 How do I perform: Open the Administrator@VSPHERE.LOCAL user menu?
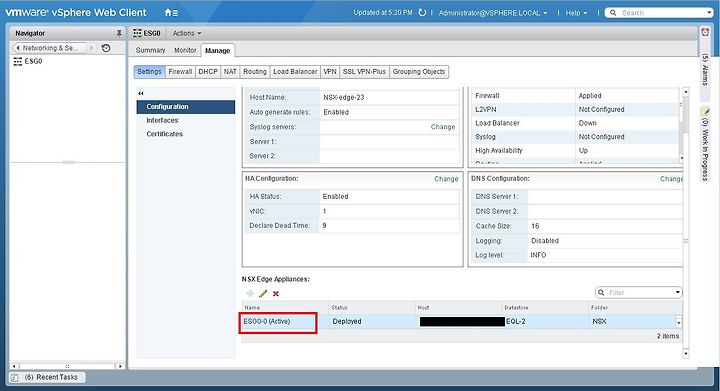[x=493, y=13]
